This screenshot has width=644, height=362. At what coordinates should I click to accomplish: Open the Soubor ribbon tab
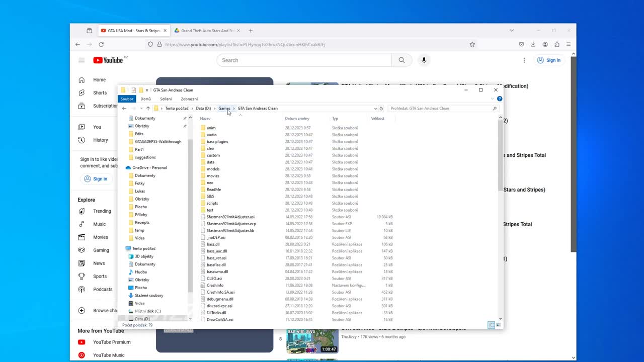pyautogui.click(x=127, y=99)
